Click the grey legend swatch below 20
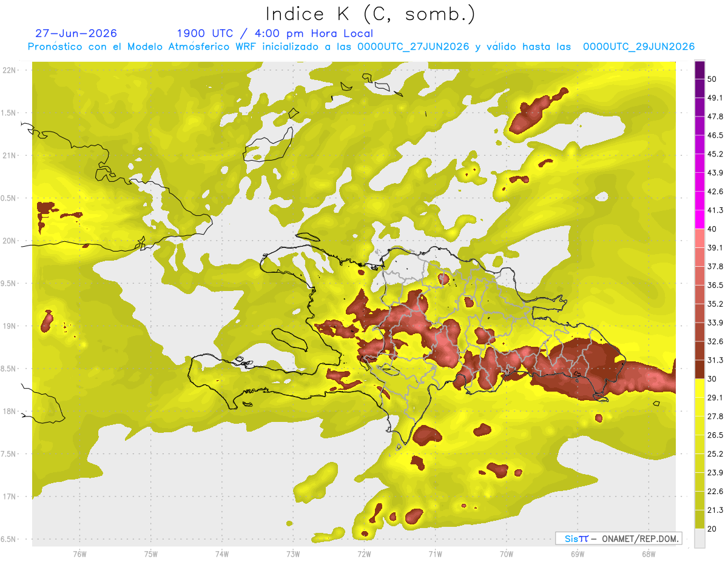Screen dimensions: 728x562 (x=699, y=538)
